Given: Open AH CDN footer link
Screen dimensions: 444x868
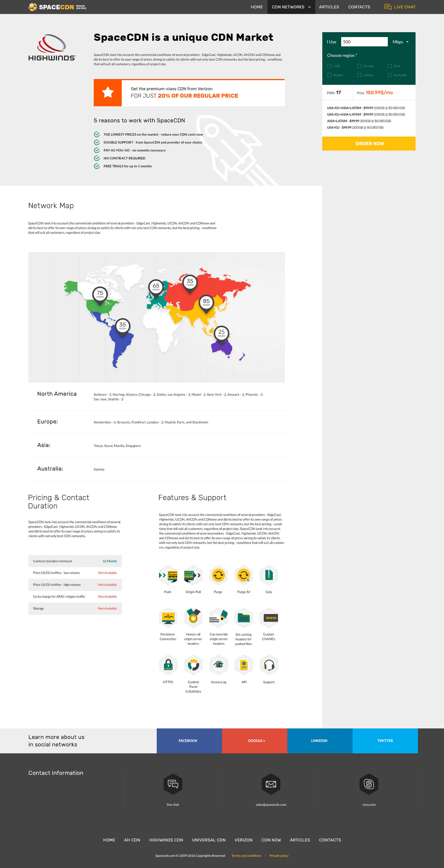Looking at the screenshot, I should 132,840.
